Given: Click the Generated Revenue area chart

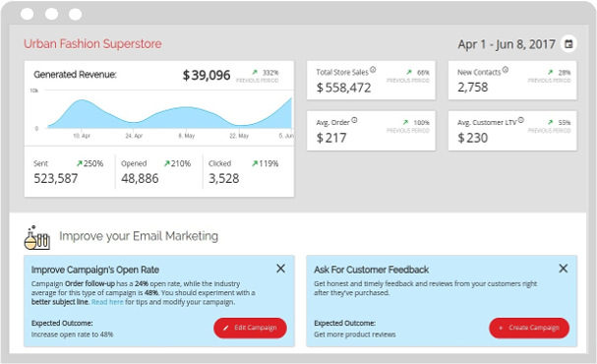Looking at the screenshot, I should pos(169,113).
